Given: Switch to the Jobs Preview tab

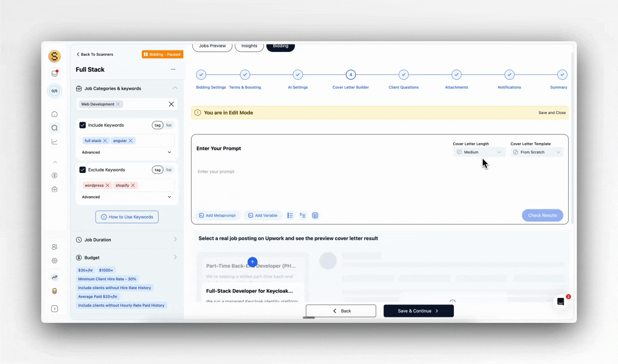Looking at the screenshot, I should coord(212,46).
